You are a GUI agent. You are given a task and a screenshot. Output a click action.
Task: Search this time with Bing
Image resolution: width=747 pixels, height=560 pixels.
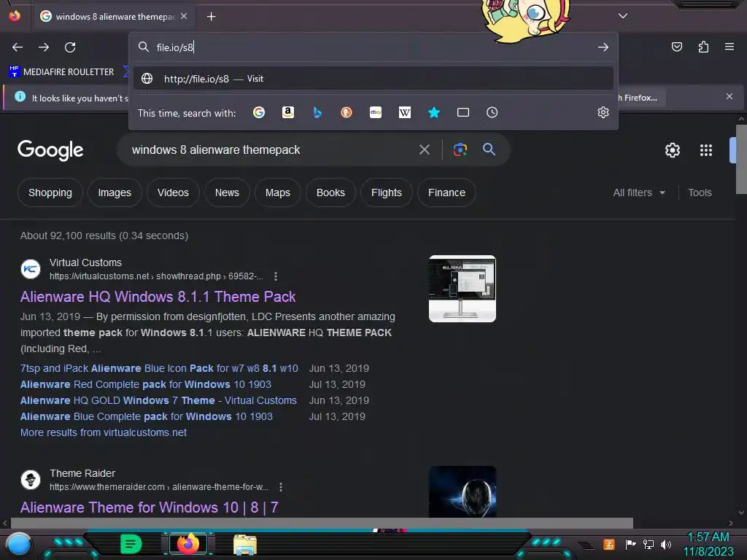click(317, 112)
